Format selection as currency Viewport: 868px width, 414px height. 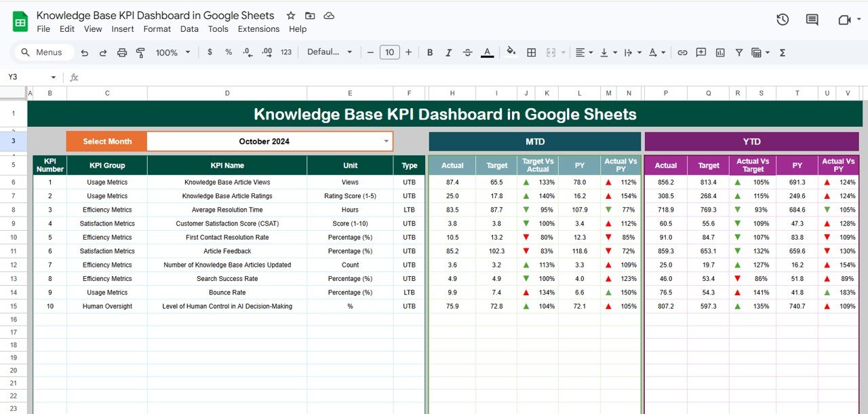(210, 52)
